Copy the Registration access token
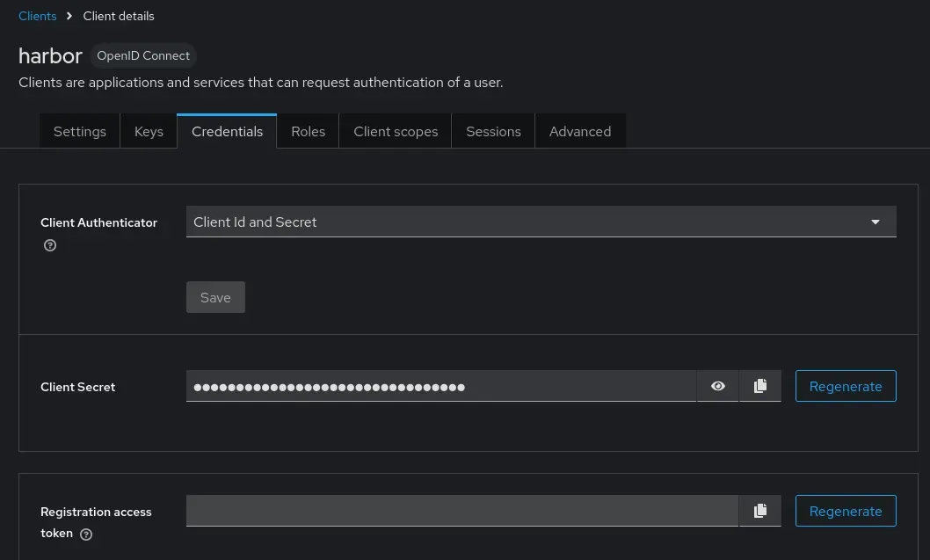This screenshot has height=560, width=930. point(759,511)
